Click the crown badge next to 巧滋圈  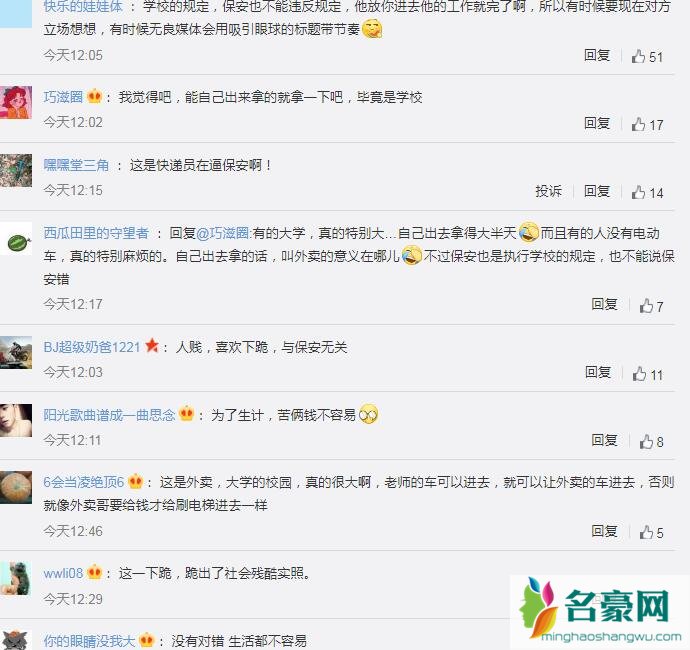94,96
